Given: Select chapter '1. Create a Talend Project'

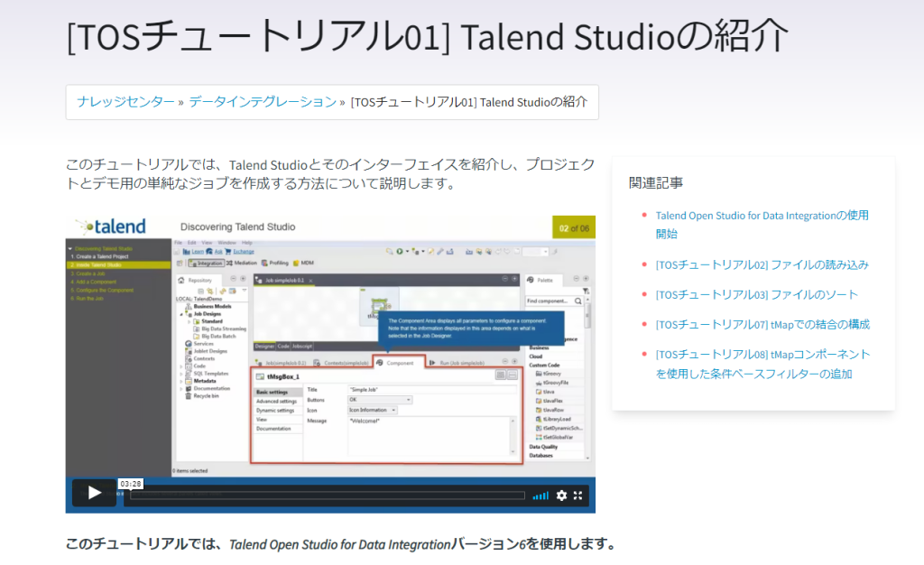Looking at the screenshot, I should coord(99,257).
